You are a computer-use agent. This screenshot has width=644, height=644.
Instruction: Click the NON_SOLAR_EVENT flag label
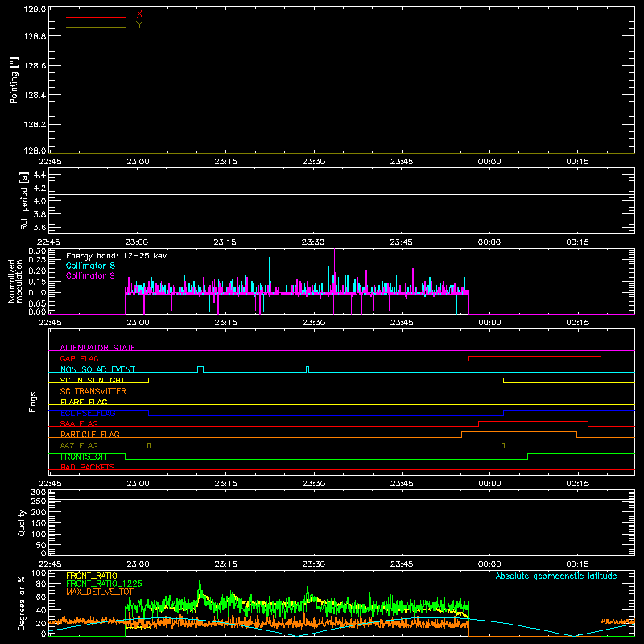(97, 369)
